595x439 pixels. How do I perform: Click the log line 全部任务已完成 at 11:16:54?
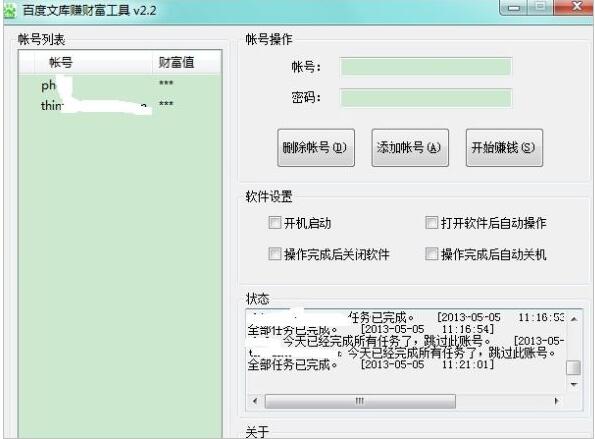click(x=371, y=329)
